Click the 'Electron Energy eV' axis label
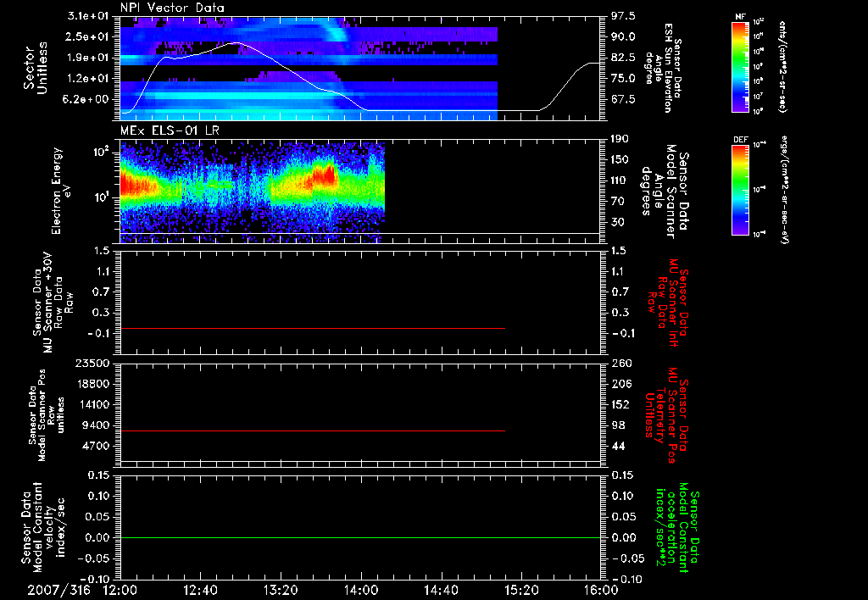Image resolution: width=868 pixels, height=600 pixels. [x=62, y=191]
